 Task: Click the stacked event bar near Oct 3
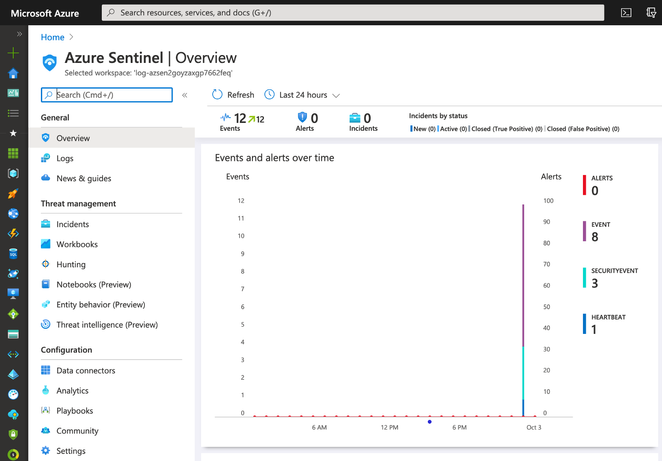coord(523,310)
